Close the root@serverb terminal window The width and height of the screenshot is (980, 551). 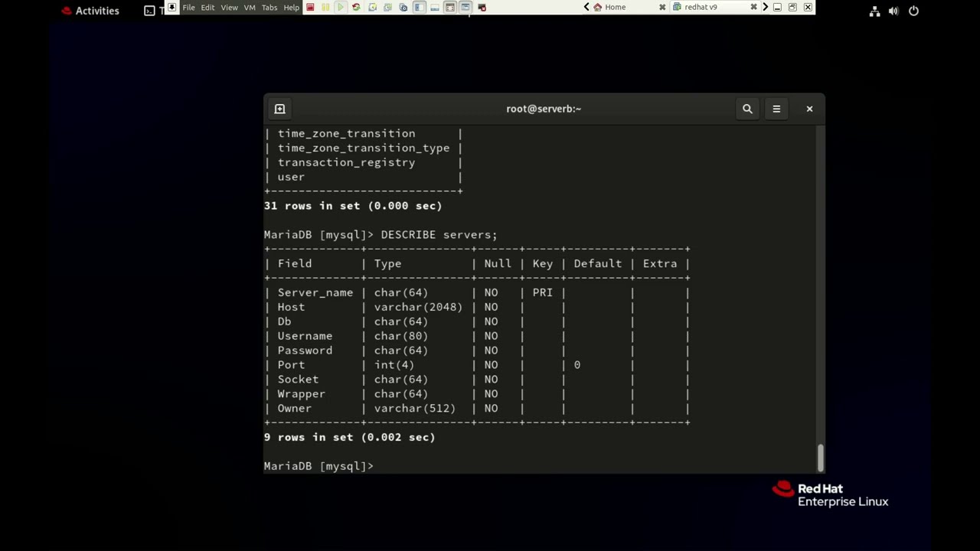click(x=809, y=109)
